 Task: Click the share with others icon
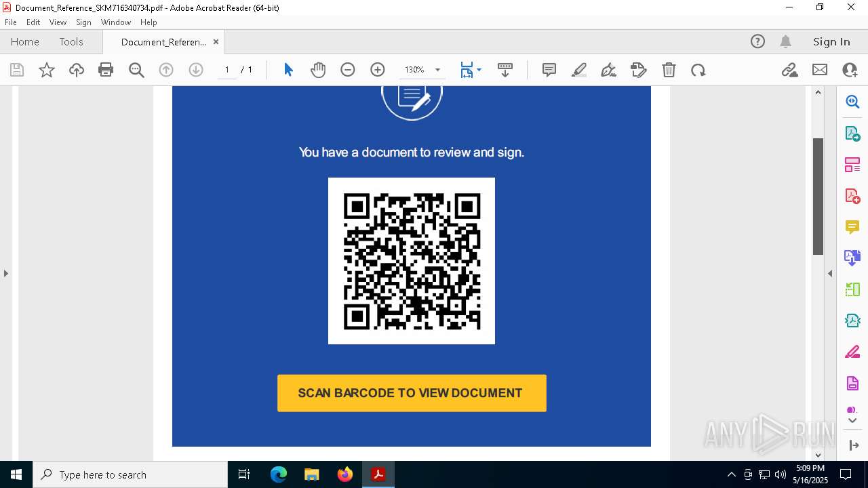point(850,70)
